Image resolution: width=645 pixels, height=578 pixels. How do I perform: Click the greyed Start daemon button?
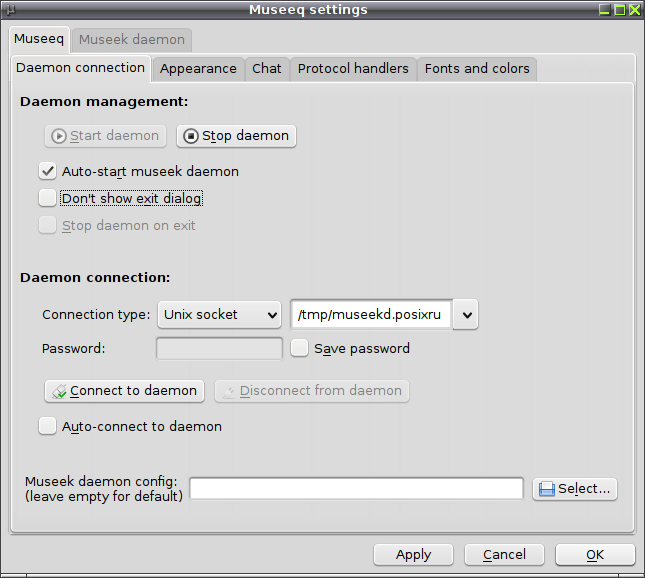pos(105,136)
